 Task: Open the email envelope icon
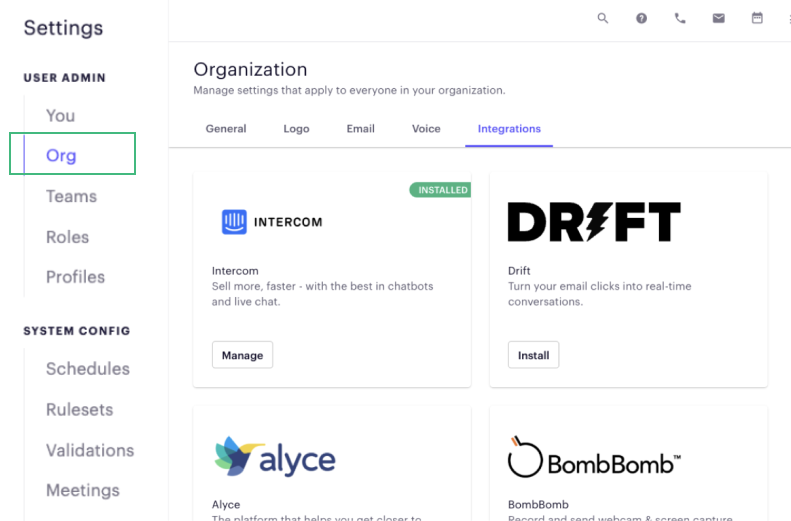pyautogui.click(x=718, y=18)
